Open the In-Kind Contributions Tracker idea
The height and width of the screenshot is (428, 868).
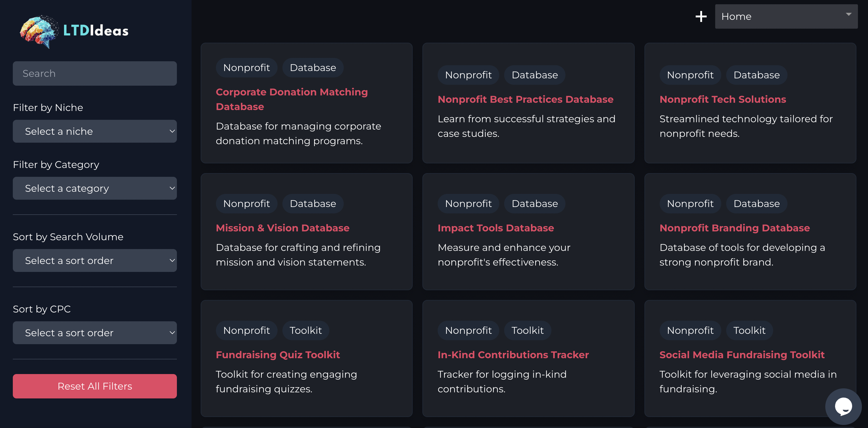pyautogui.click(x=513, y=355)
